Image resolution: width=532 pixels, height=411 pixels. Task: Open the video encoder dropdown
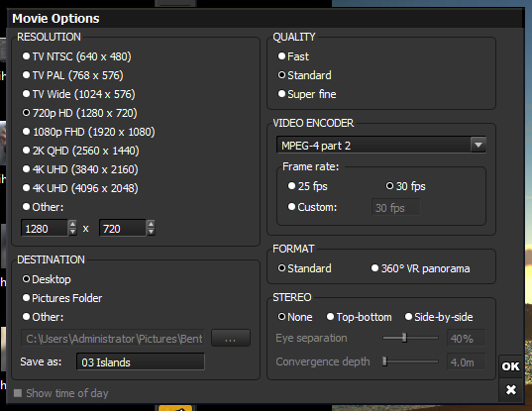[x=479, y=146]
